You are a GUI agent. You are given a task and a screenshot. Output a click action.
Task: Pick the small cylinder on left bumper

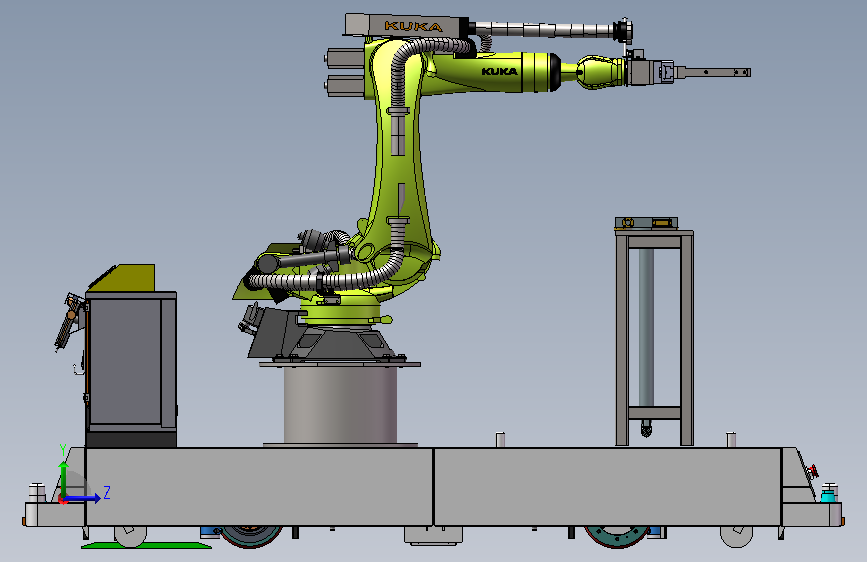[x=37, y=492]
